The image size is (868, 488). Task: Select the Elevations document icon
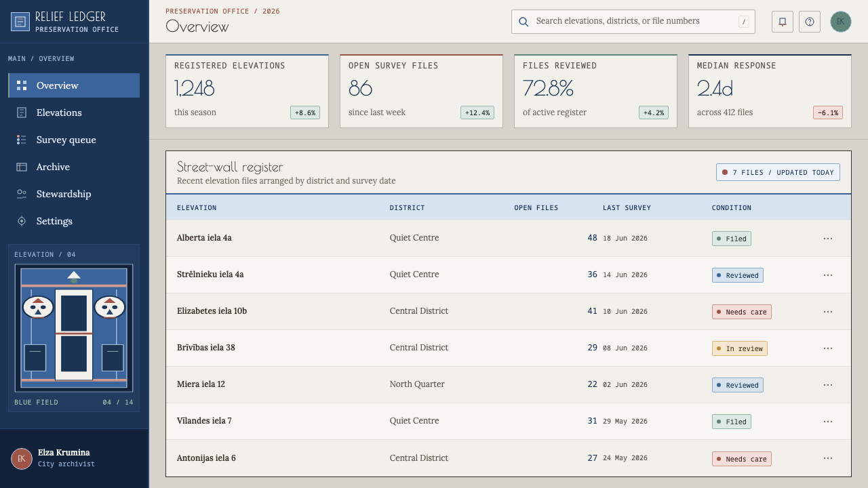point(22,113)
